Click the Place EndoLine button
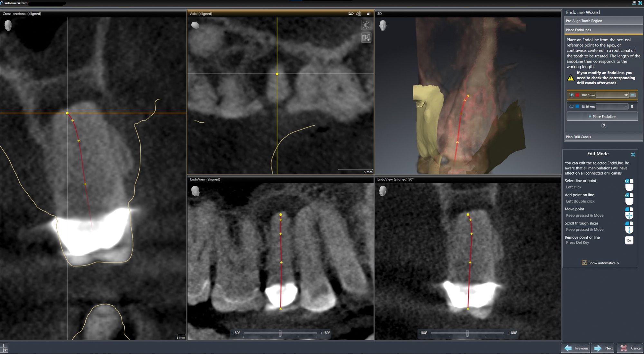The image size is (644, 354). pyautogui.click(x=602, y=117)
